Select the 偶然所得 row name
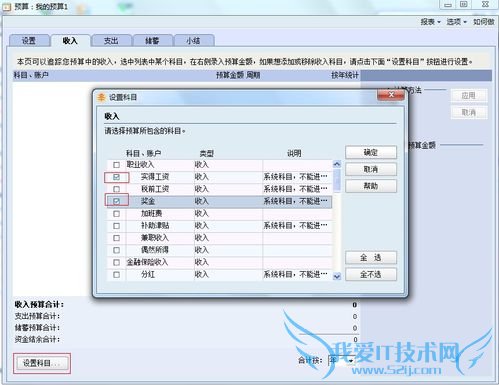499x385 pixels. click(155, 250)
